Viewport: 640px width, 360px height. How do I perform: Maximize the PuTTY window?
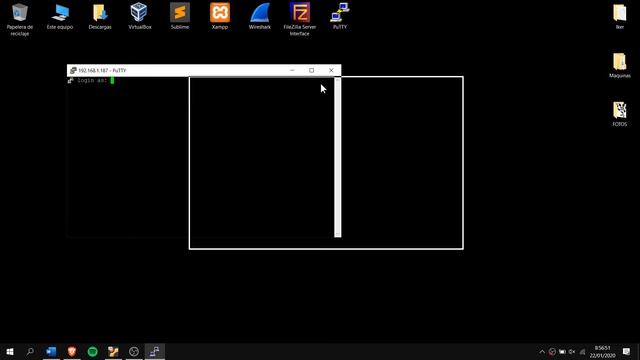(x=311, y=70)
